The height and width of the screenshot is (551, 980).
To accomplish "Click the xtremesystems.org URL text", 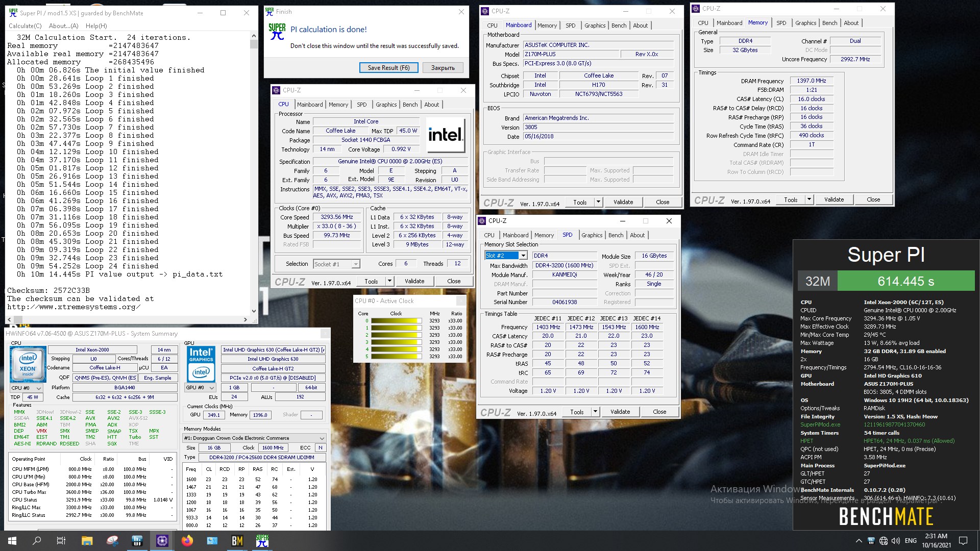I will [73, 307].
